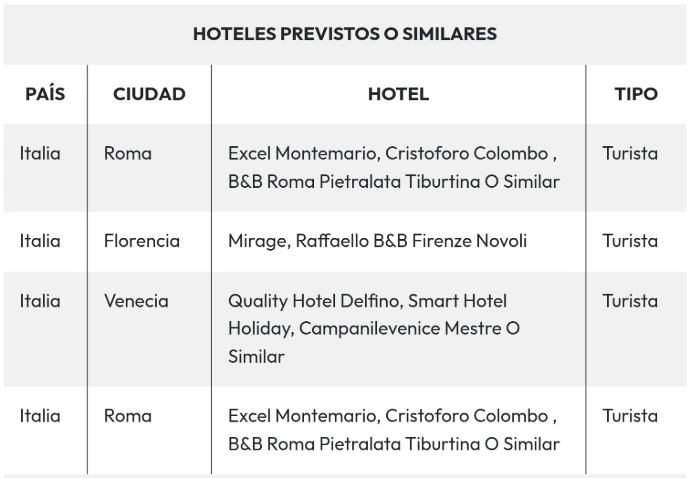The image size is (690, 478).
Task: Select the CIUDAD column header
Action: click(x=149, y=94)
